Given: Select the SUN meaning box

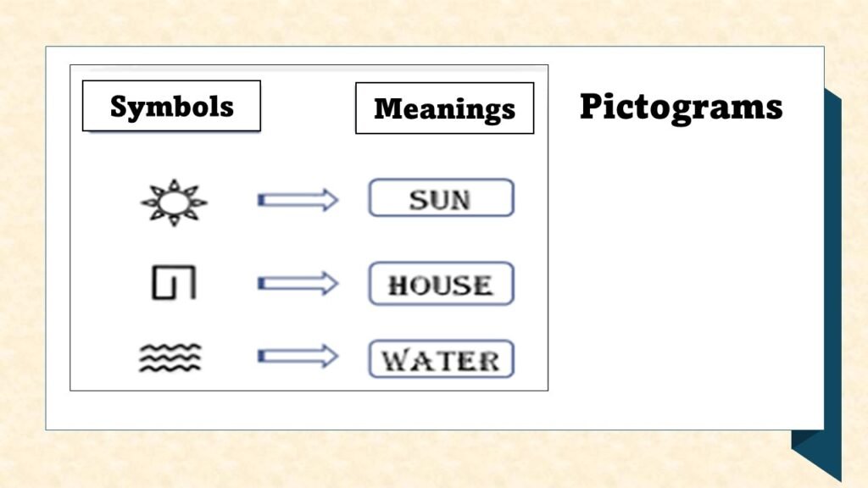Looking at the screenshot, I should (441, 197).
